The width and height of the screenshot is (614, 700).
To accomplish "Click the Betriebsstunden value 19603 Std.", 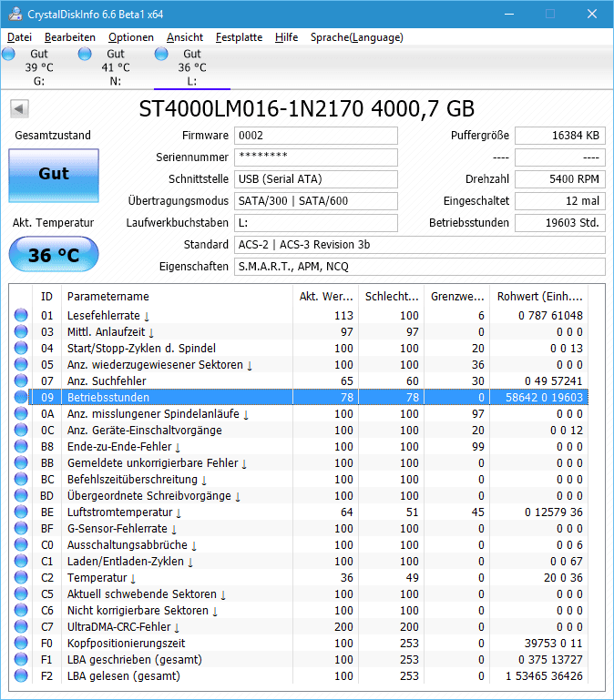I will pos(560,223).
